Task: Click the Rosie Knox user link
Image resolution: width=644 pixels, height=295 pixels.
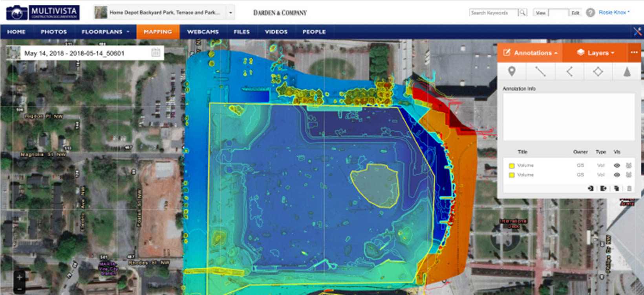Action: (614, 13)
